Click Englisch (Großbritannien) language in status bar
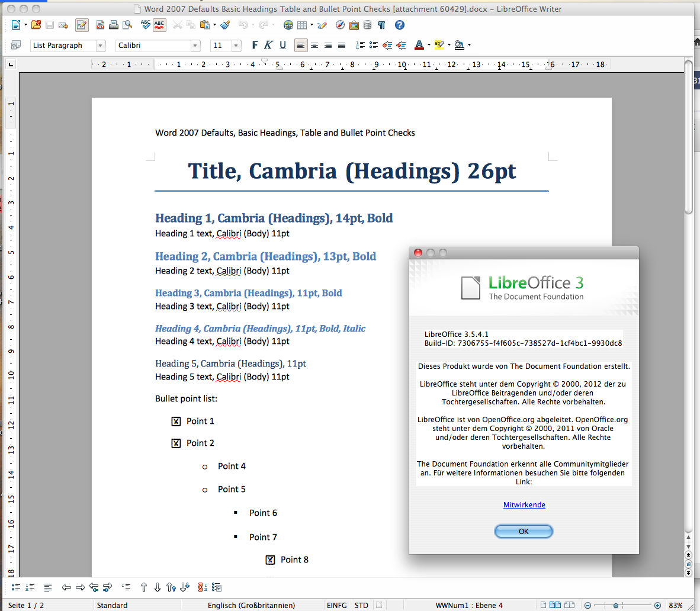Viewport: 700px width, 611px height. 251,605
